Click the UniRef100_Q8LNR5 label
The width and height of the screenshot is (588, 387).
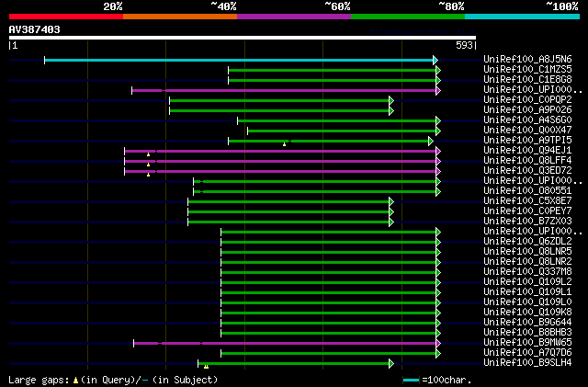click(x=527, y=252)
